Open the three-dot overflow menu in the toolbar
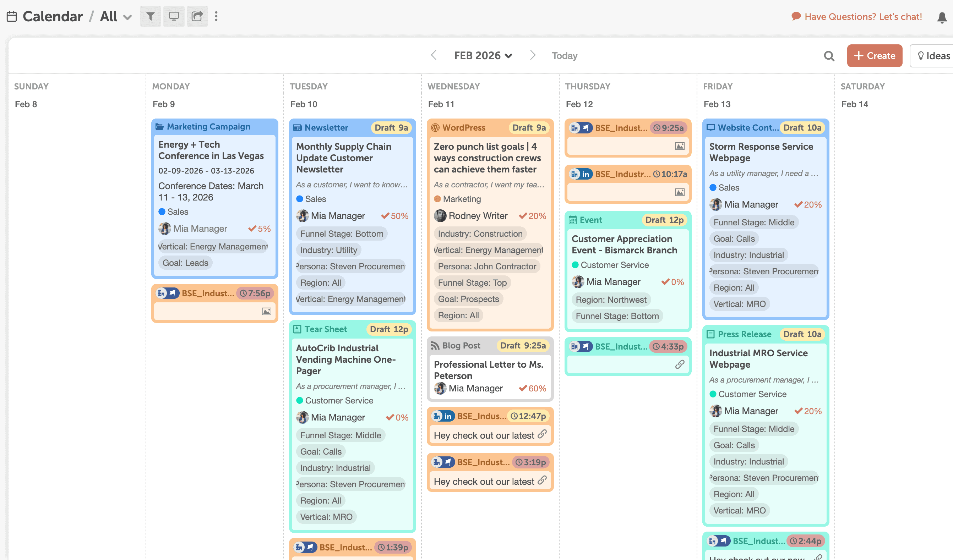The height and width of the screenshot is (560, 953). 216,16
